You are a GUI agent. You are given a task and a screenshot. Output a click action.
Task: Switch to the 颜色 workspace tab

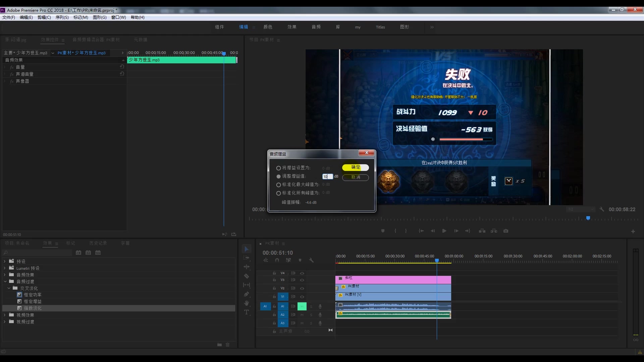click(268, 27)
